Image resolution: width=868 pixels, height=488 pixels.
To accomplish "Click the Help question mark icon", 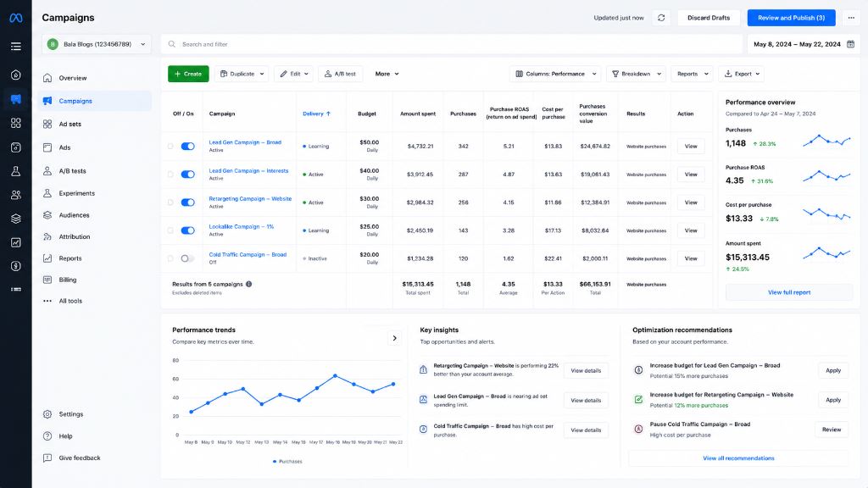I will click(x=47, y=436).
